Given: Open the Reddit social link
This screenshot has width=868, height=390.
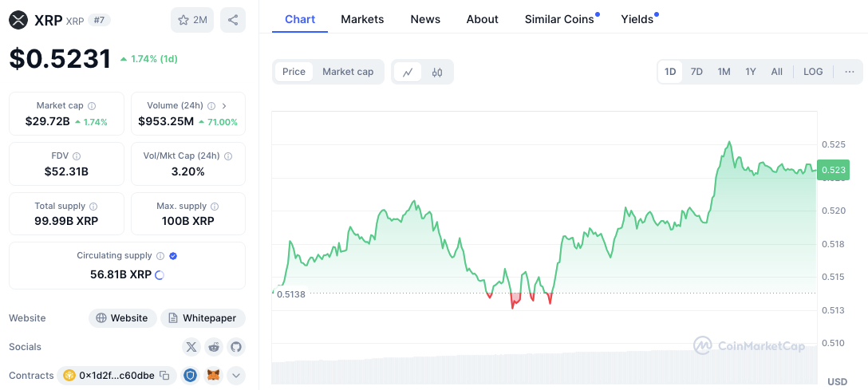Looking at the screenshot, I should click(214, 347).
